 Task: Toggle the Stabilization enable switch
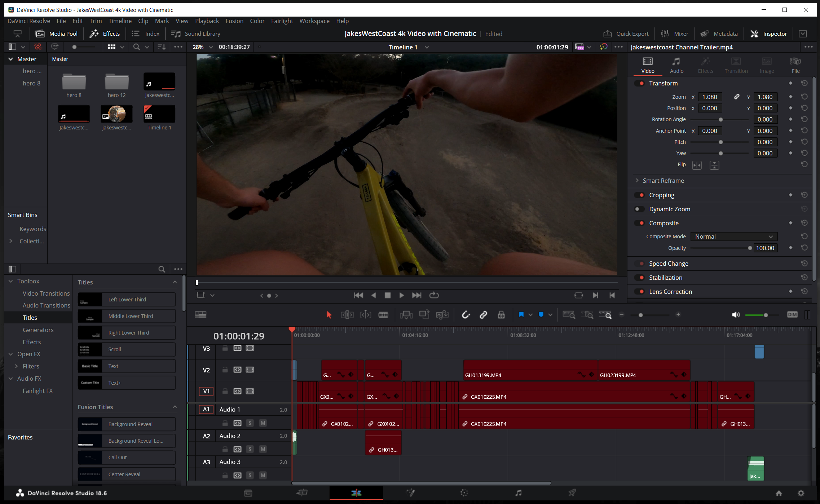[640, 278]
